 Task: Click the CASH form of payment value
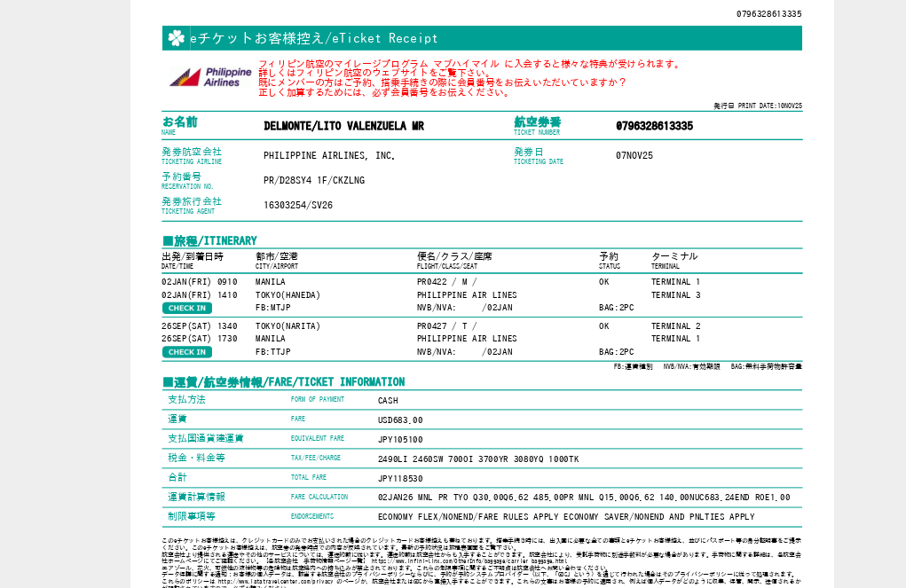pyautogui.click(x=388, y=400)
